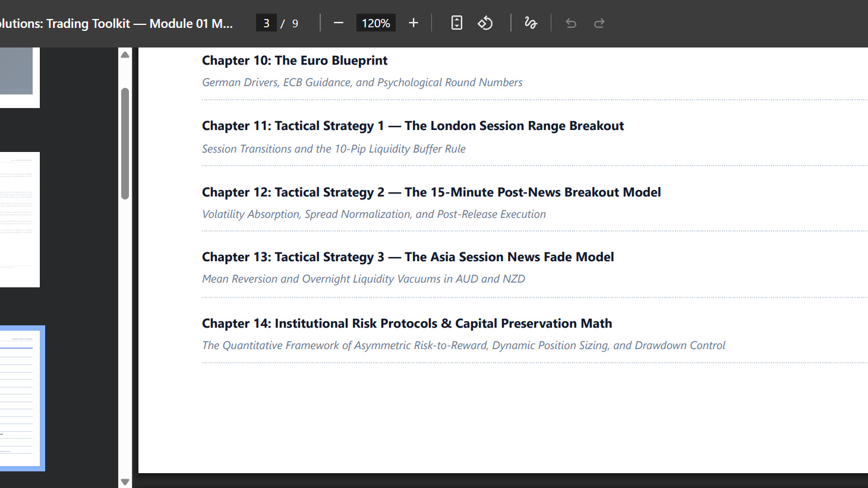This screenshot has width=868, height=488.
Task: Rotate the document with the rotate icon
Action: (x=485, y=23)
